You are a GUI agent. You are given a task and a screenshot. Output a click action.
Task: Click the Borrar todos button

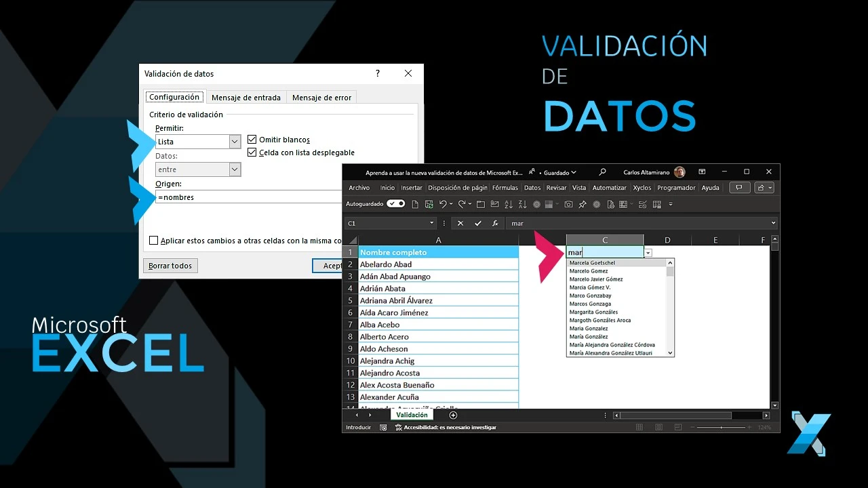(x=170, y=266)
